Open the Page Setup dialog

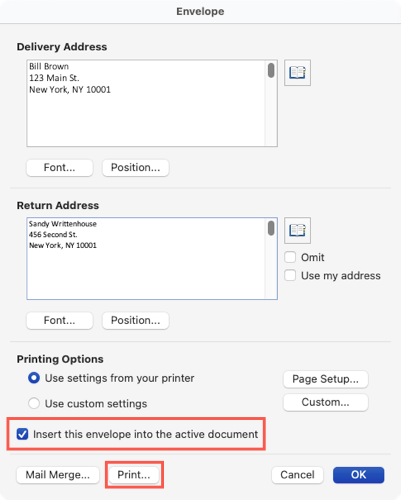coord(326,379)
